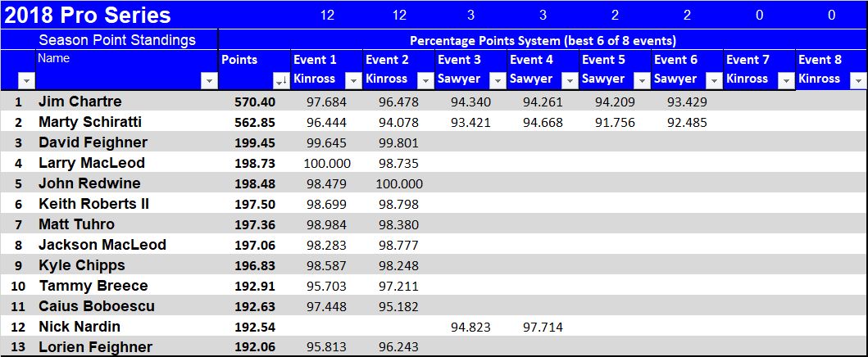Screen dimensions: 868x357
Task: Expand the Event 8 Kinross filter dropdown
Action: [858, 80]
